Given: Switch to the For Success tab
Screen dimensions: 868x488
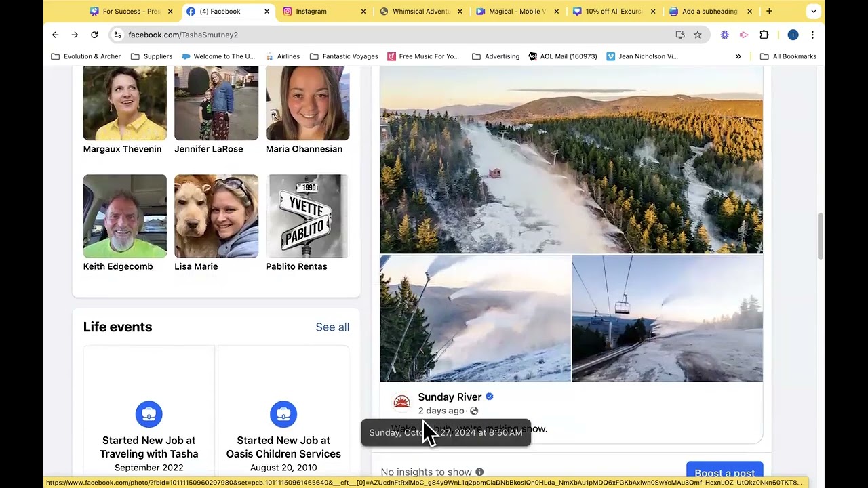Looking at the screenshot, I should tap(132, 11).
